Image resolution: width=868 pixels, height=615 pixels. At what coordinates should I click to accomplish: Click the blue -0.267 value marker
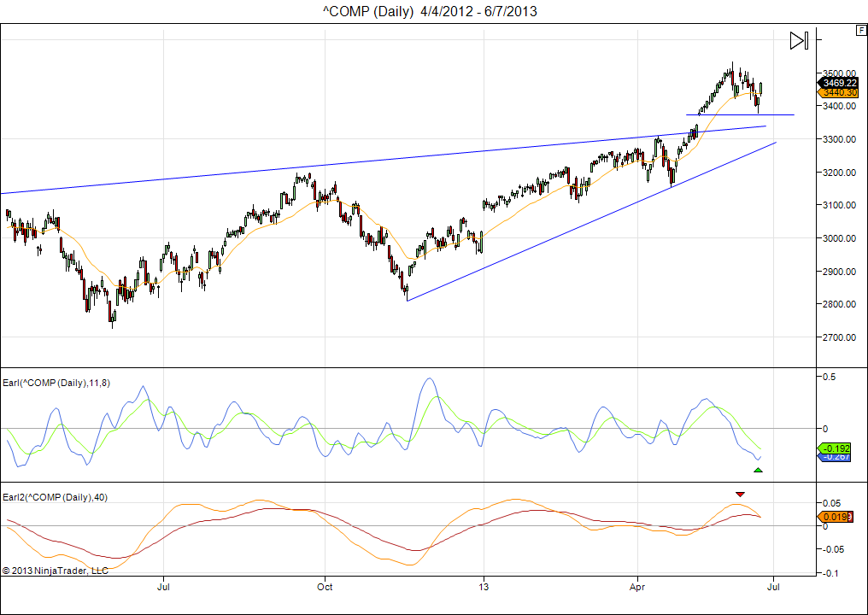click(x=836, y=457)
